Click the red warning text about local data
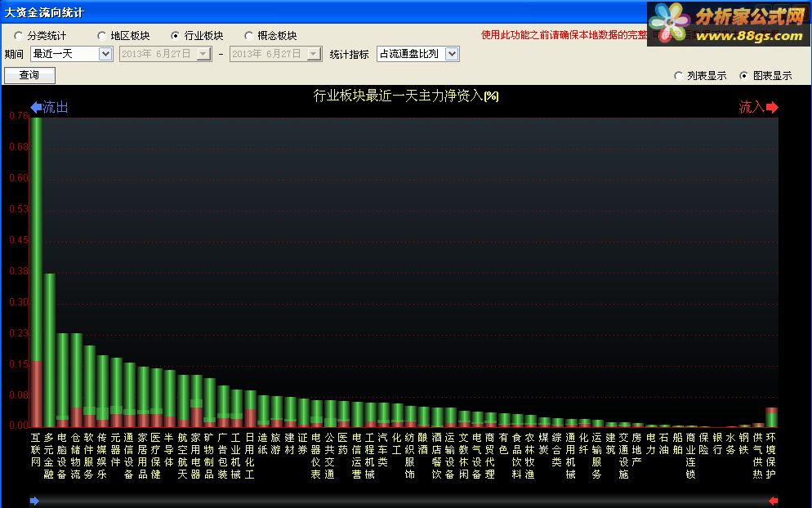 (x=564, y=34)
